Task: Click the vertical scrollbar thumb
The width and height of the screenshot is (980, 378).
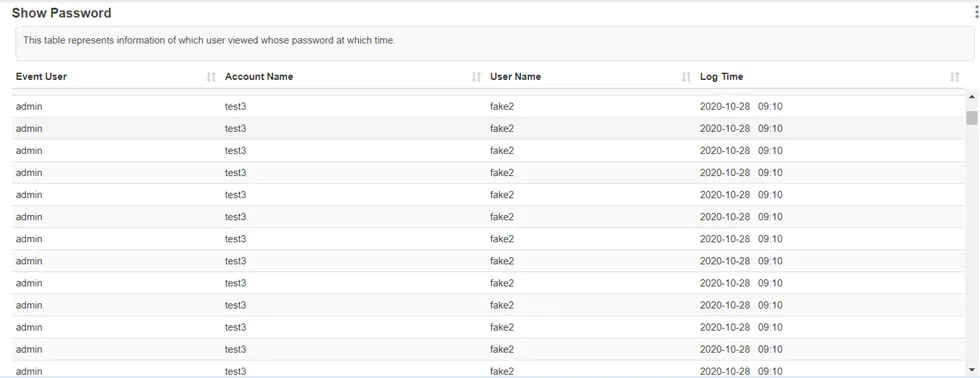Action: 971,117
